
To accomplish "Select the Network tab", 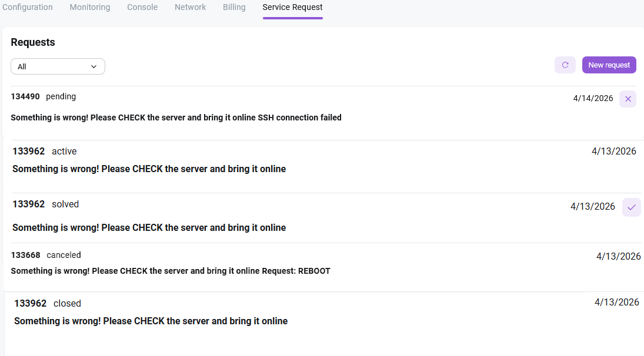I will point(190,8).
